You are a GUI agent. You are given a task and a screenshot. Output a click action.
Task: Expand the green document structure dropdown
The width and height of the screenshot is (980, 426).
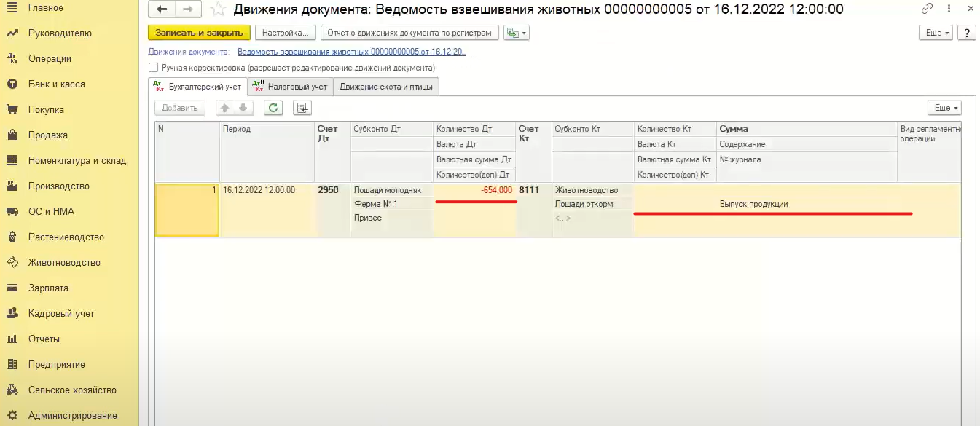click(x=516, y=33)
